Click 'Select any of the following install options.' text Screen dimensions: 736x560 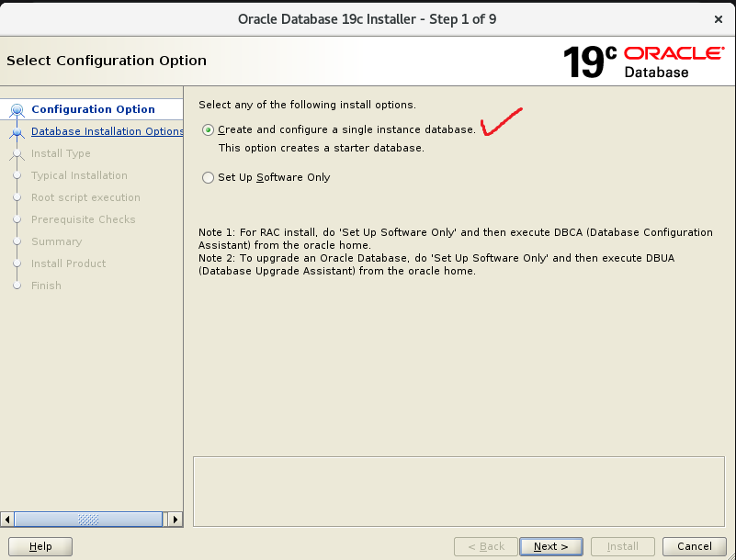(307, 105)
